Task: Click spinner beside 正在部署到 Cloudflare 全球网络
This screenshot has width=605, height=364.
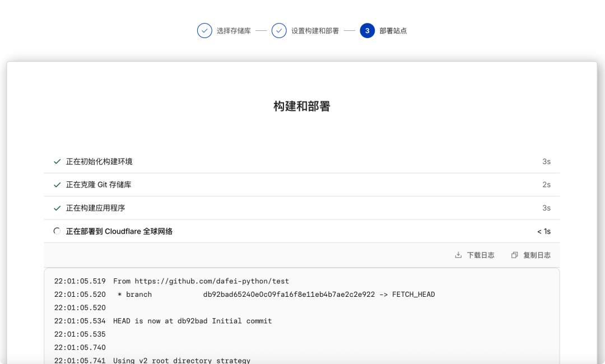Action: pyautogui.click(x=57, y=231)
